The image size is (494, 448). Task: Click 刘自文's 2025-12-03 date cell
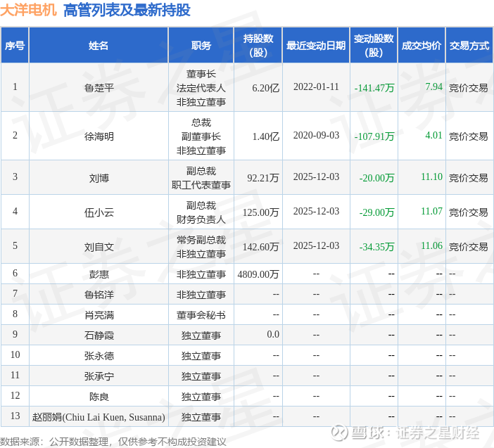coord(316,245)
